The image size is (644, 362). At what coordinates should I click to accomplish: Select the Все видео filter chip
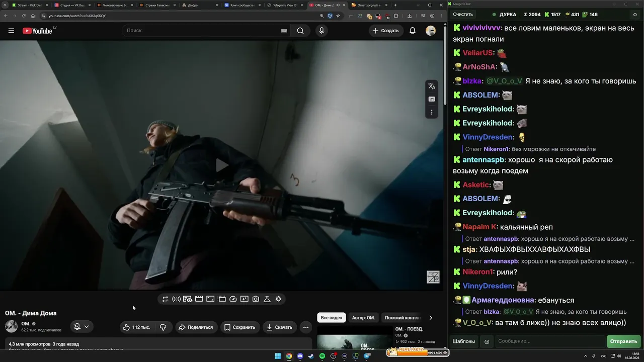(x=332, y=318)
